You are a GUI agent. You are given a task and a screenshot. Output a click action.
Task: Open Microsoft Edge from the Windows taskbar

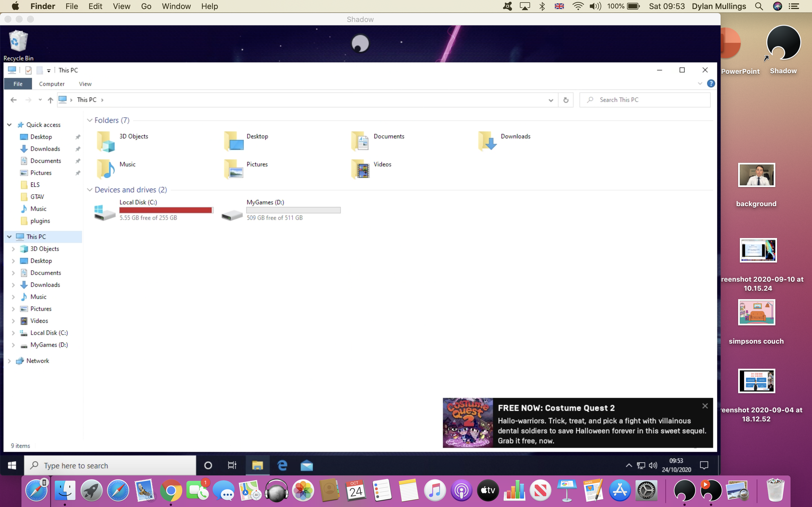click(282, 465)
